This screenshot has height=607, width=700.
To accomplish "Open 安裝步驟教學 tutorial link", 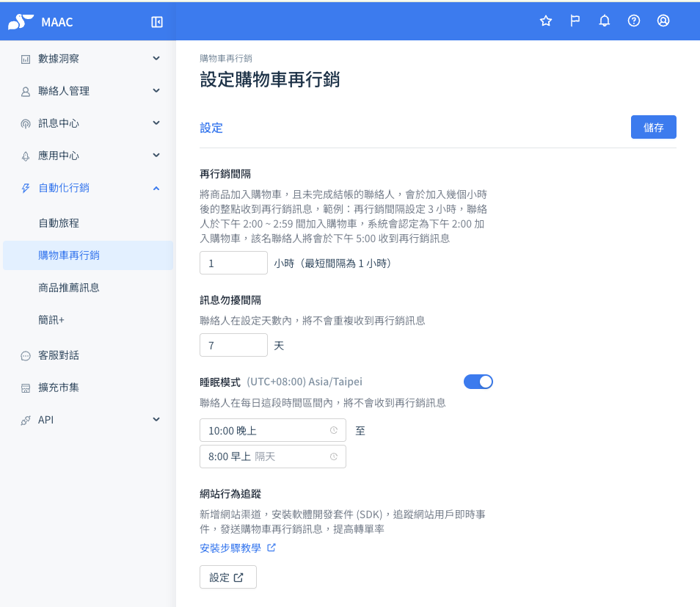I will point(230,548).
